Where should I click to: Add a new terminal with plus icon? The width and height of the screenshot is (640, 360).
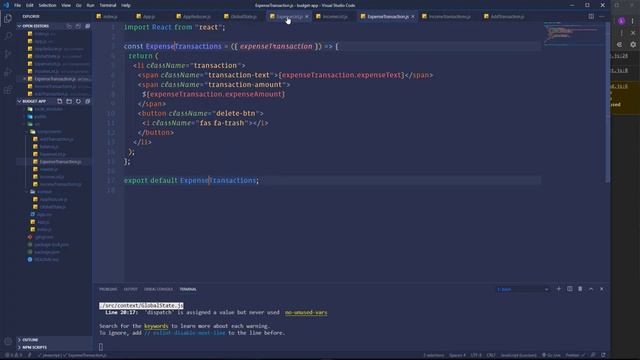tap(559, 289)
